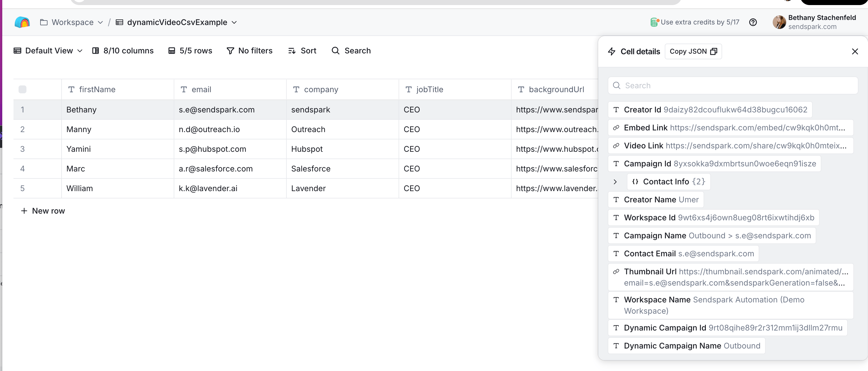The width and height of the screenshot is (868, 371).
Task: Open the Embed Link URL in Cell details
Action: (x=758, y=128)
